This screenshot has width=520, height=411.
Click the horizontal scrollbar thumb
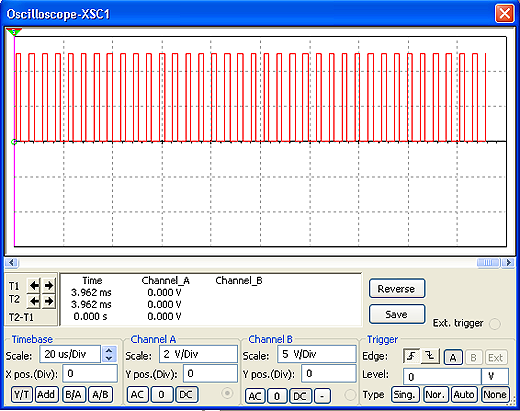[488, 263]
